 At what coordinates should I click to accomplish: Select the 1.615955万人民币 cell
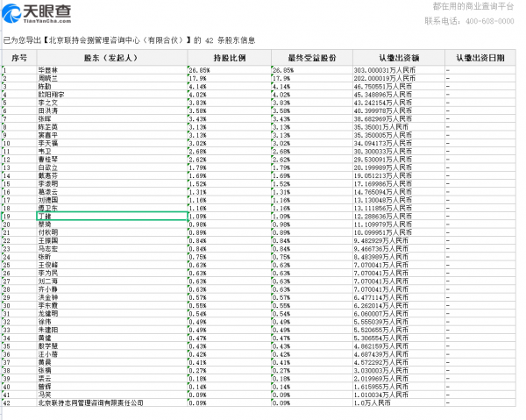pos(399,387)
